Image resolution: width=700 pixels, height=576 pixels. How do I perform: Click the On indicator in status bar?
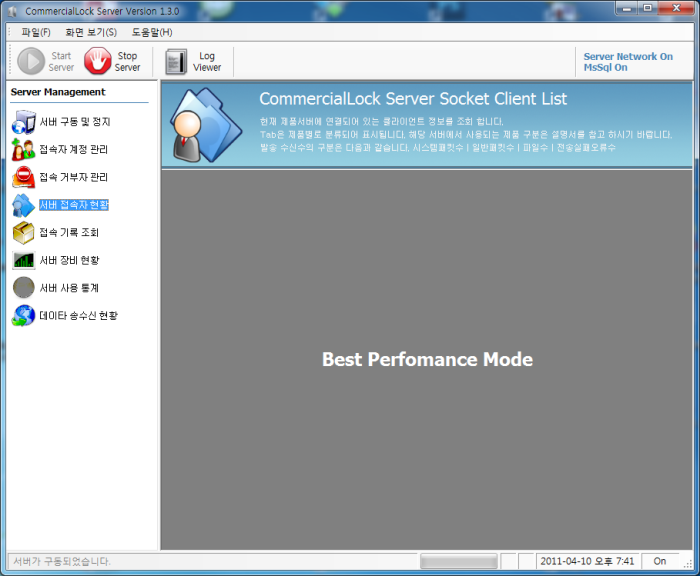tap(660, 561)
